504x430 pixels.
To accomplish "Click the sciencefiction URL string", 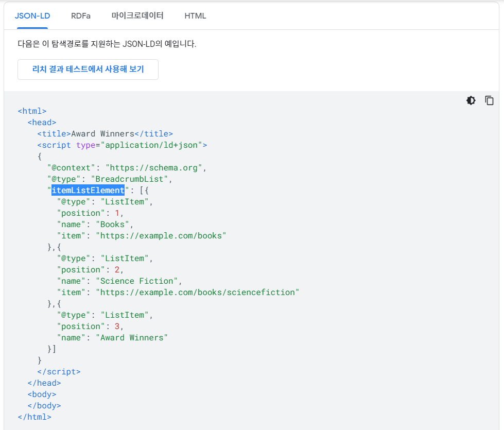I will tap(197, 293).
